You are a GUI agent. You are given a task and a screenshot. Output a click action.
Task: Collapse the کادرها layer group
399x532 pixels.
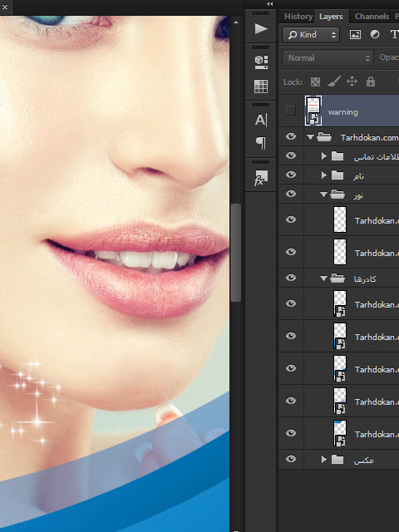(x=323, y=278)
